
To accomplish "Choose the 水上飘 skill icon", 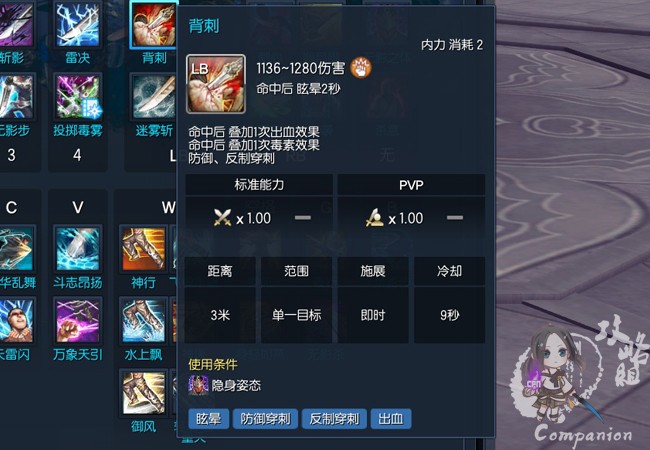I will pos(143,320).
